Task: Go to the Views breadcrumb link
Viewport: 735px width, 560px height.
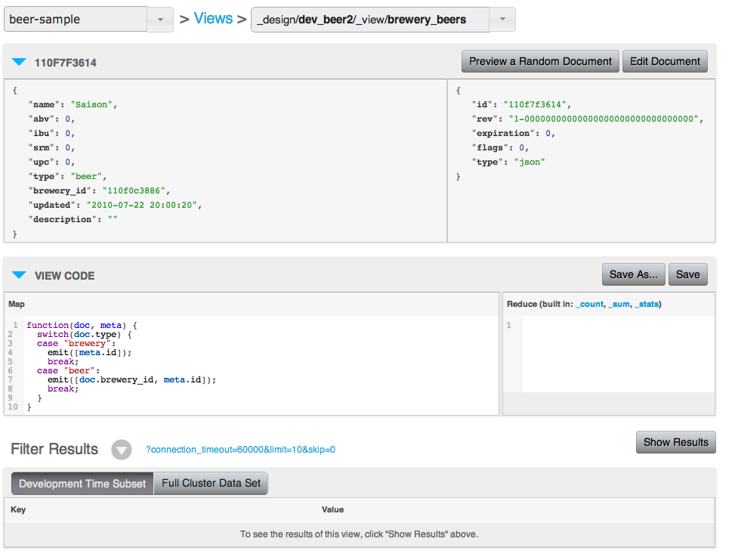Action: point(213,19)
